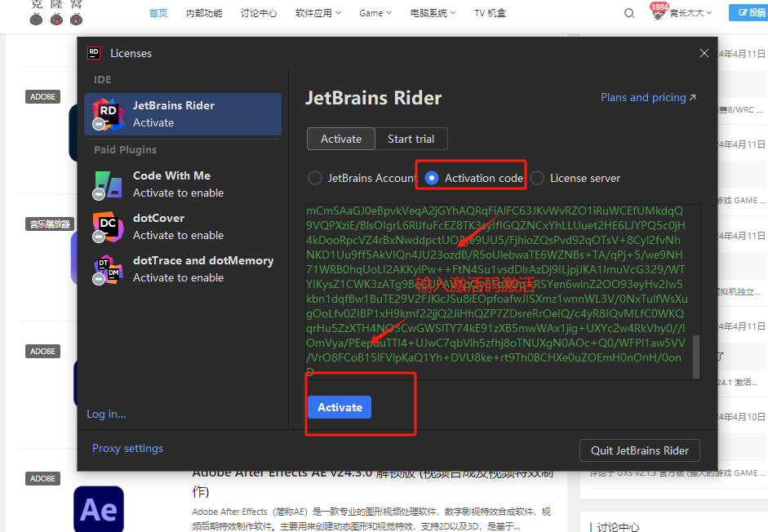Viewport: 768px width, 532px height.
Task: Switch to the Activate tab
Action: coord(341,140)
